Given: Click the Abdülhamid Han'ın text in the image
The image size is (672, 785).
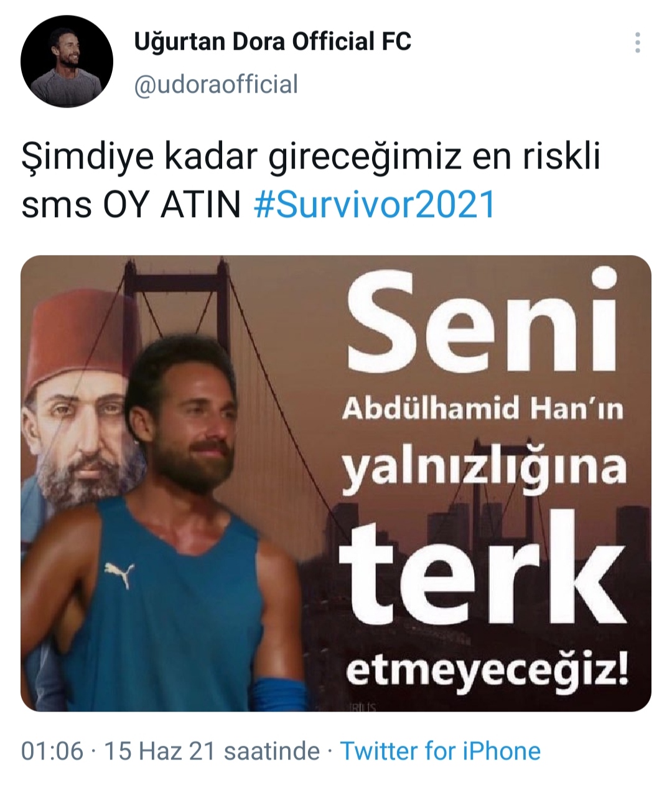Looking at the screenshot, I should pyautogui.click(x=482, y=409).
